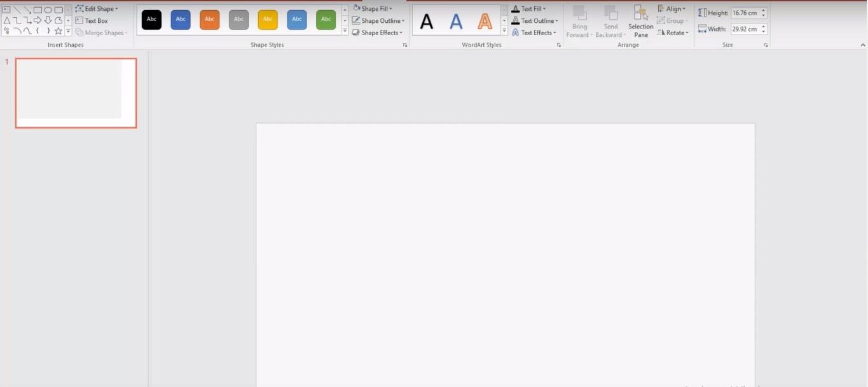Open the Size group dialog launcher
868x387 pixels.
point(766,45)
